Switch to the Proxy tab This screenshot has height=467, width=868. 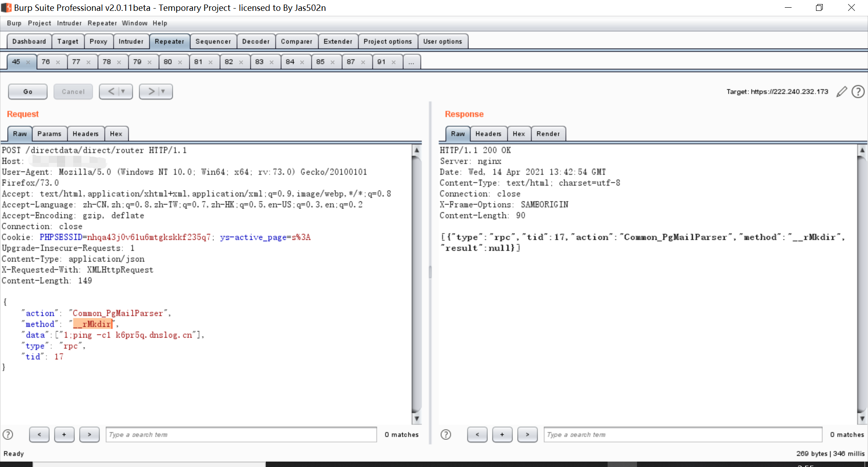[99, 41]
